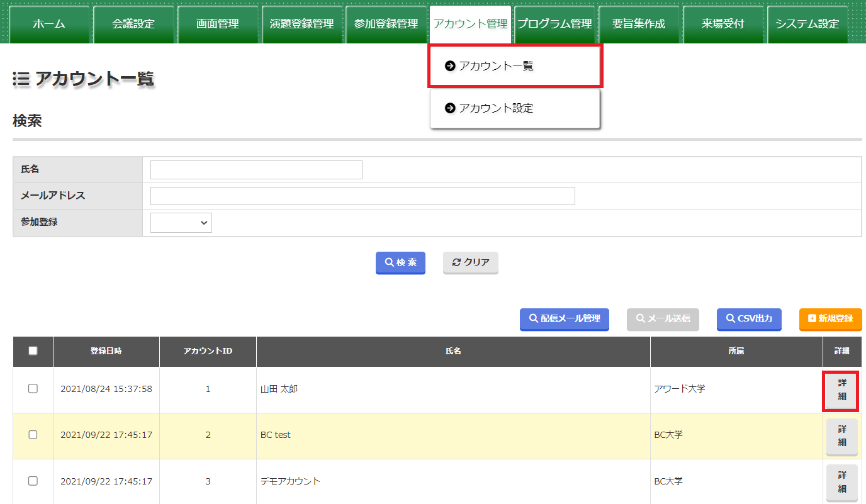Open the プログラム管理 tab
Screen dimensions: 866x504
tap(554, 24)
